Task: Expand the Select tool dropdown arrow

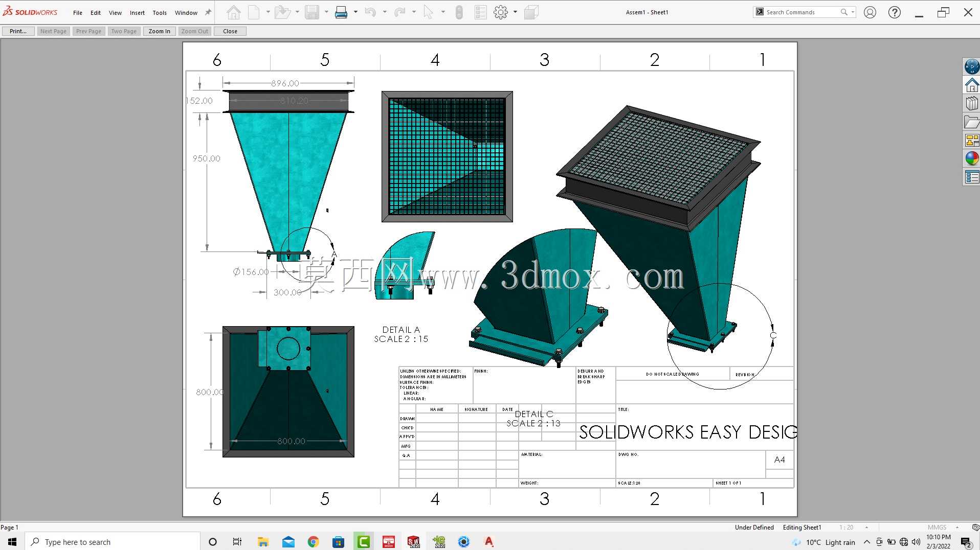Action: coord(442,12)
